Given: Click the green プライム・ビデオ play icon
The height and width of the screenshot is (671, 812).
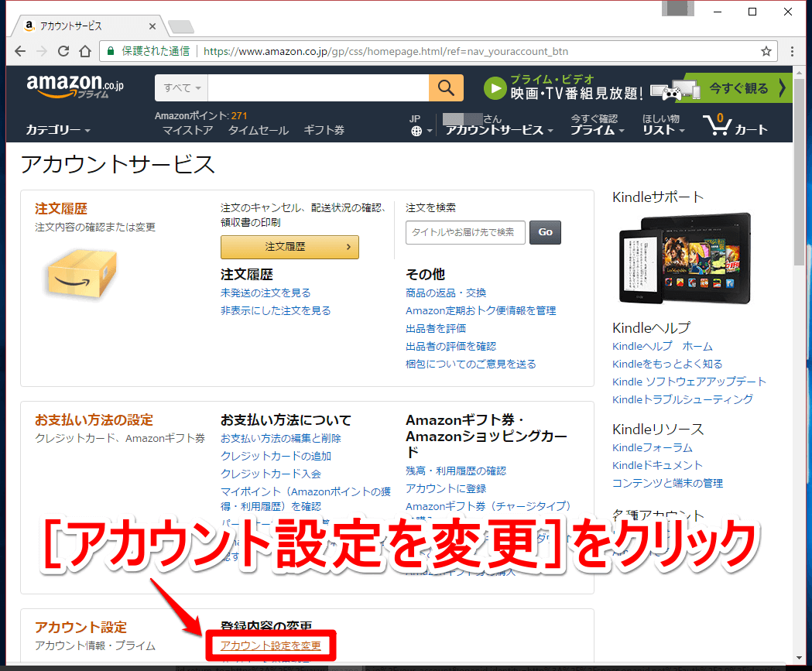Looking at the screenshot, I should 495,87.
